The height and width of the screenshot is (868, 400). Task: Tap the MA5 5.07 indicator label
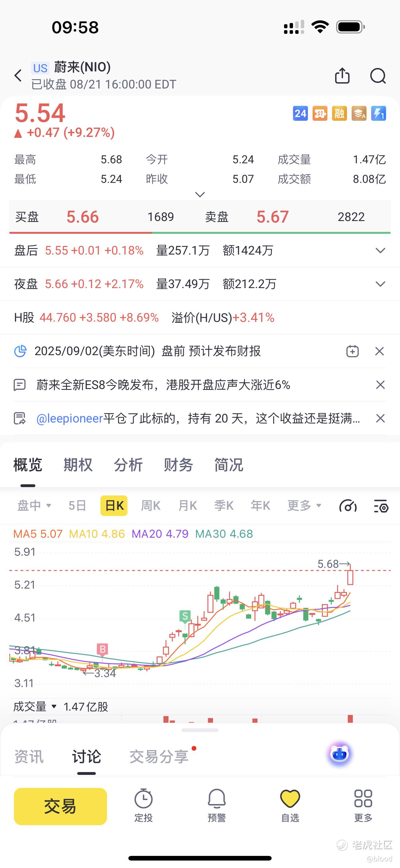pyautogui.click(x=38, y=534)
